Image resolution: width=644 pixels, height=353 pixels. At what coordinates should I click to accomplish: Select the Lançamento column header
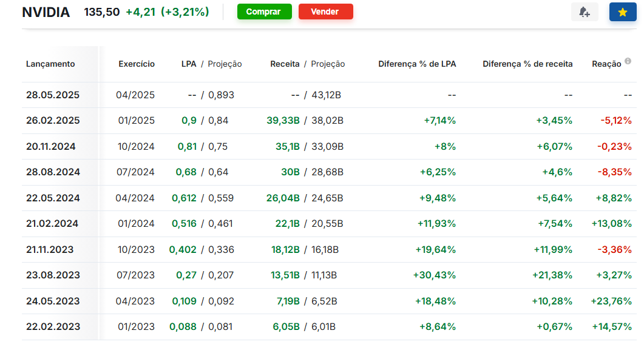tap(50, 64)
